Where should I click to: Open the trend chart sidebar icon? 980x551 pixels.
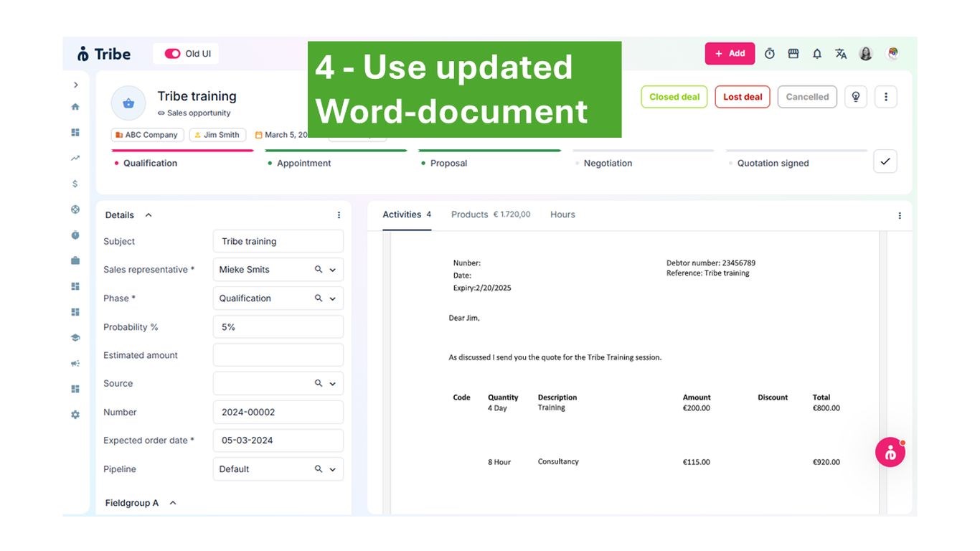[x=75, y=158]
